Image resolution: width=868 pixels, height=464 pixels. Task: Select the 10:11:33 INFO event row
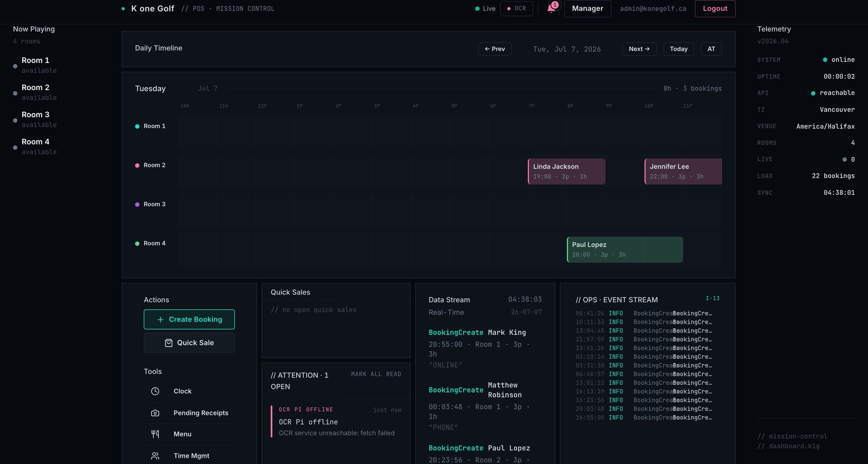[x=644, y=322]
